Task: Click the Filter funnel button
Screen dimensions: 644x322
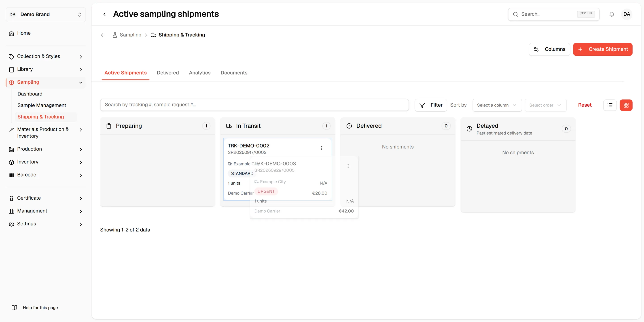Action: (x=430, y=105)
